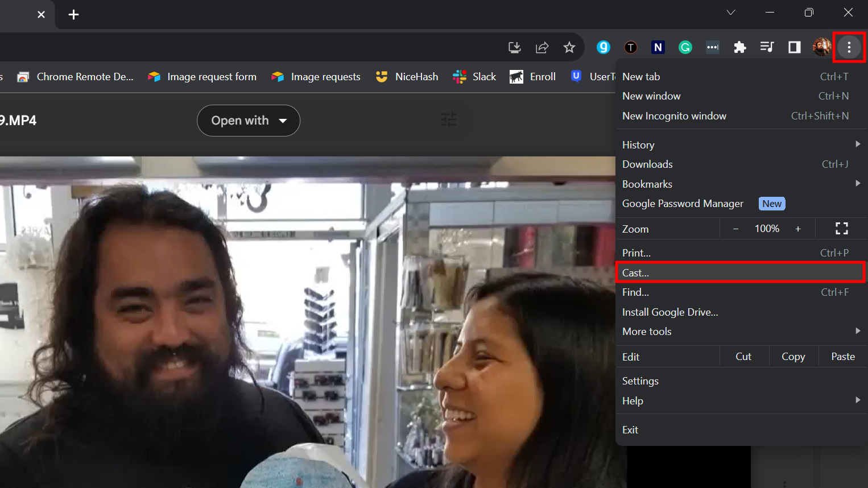Click the share page icon
The image size is (868, 488).
click(542, 47)
